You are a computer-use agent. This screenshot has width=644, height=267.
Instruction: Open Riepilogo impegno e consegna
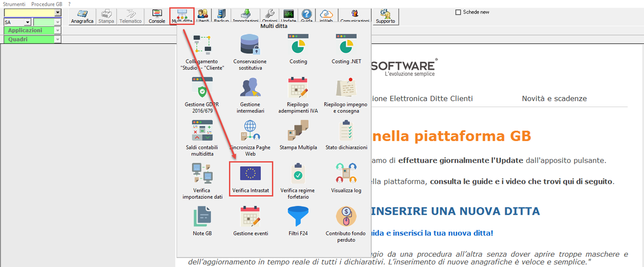[x=346, y=95]
